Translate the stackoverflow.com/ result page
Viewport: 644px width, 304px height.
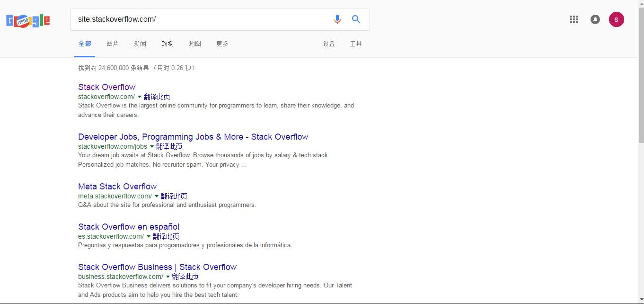click(157, 97)
